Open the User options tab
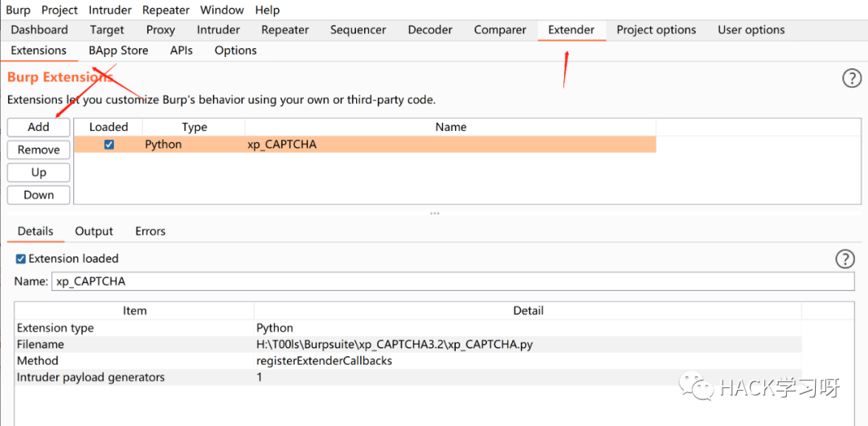The image size is (868, 426). point(751,30)
